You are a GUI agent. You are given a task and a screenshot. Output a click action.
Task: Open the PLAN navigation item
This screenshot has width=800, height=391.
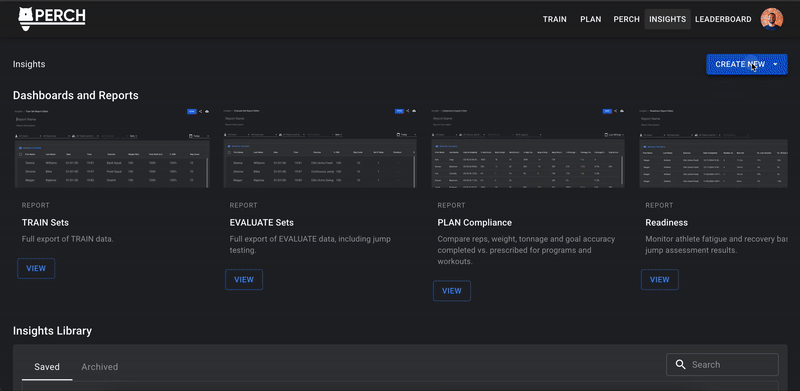tap(590, 19)
